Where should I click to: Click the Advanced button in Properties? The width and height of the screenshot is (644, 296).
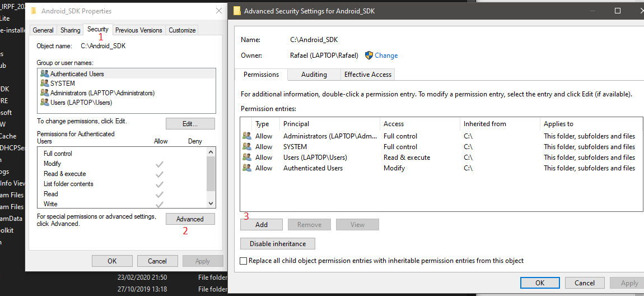tap(190, 219)
